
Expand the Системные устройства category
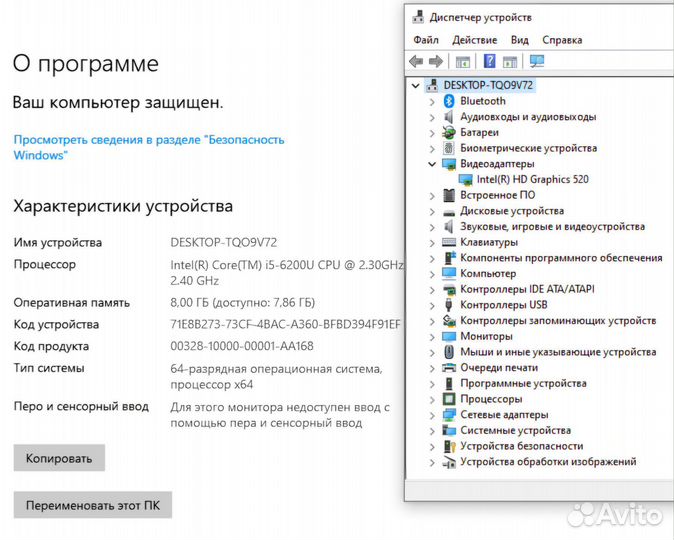pyautogui.click(x=432, y=431)
